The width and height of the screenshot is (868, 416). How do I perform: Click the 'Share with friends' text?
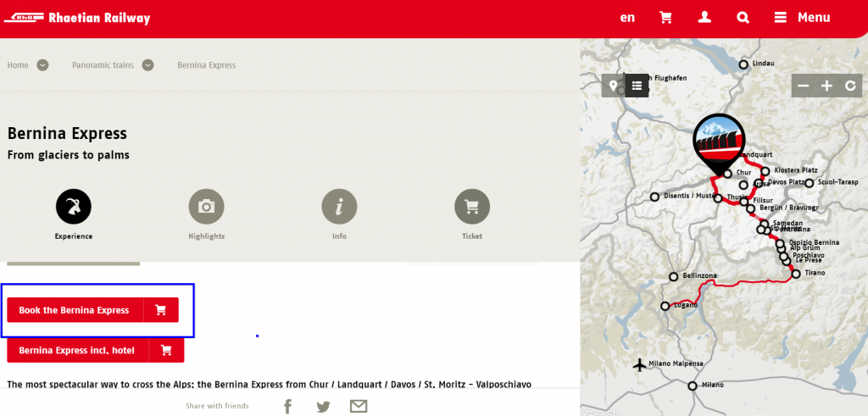[x=217, y=406]
